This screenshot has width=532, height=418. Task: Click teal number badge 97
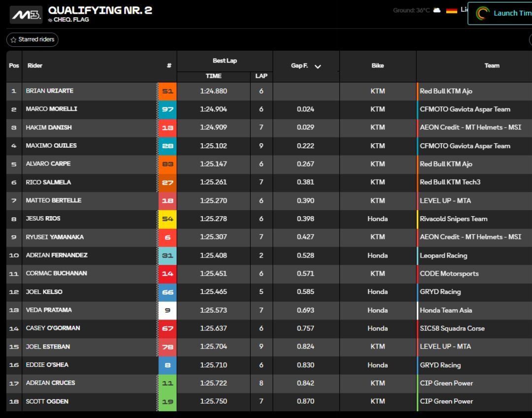click(167, 109)
